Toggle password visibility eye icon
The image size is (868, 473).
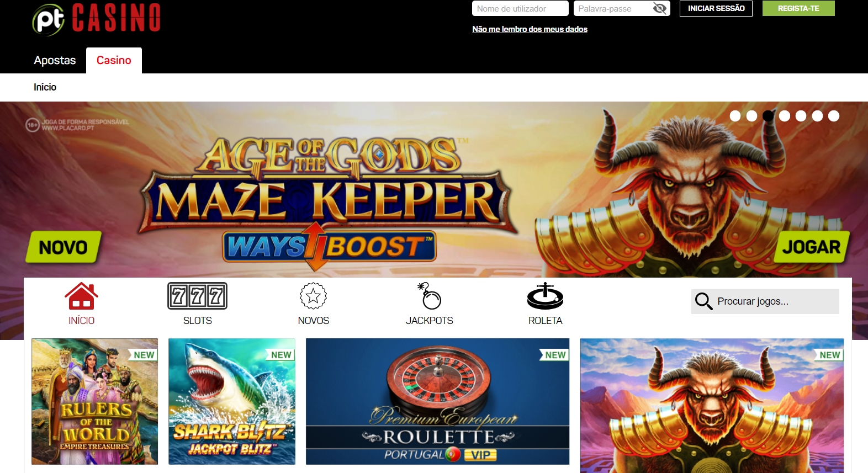pyautogui.click(x=659, y=8)
